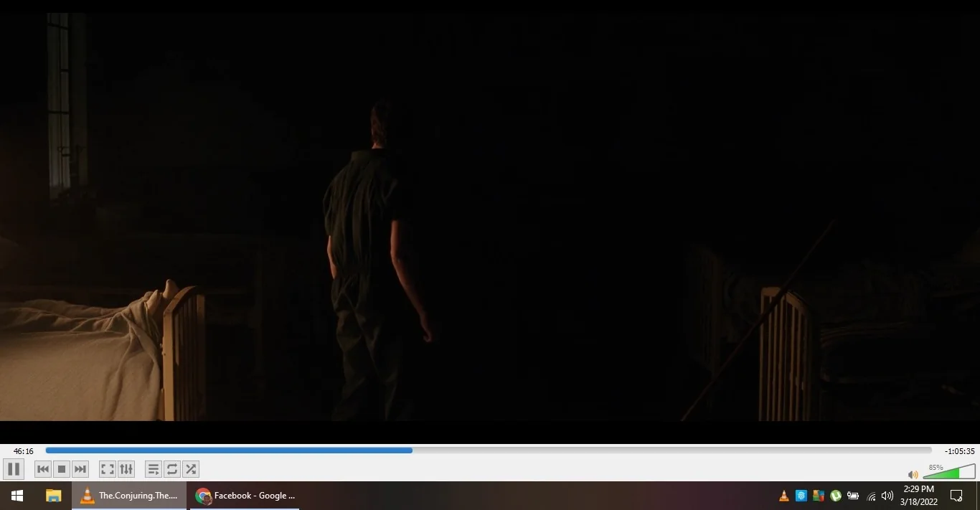Toggle the loop/repeat mode button
Screen dimensions: 980x510
172,470
